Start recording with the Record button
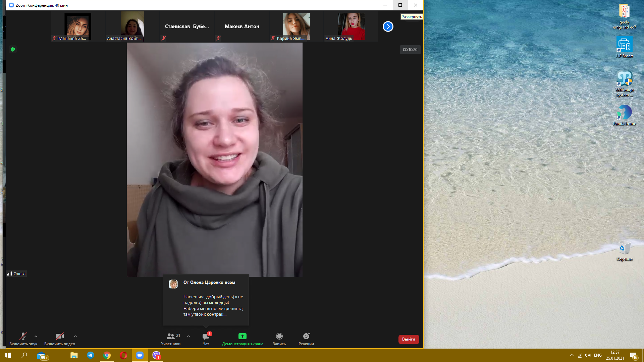This screenshot has width=644, height=362. click(279, 336)
